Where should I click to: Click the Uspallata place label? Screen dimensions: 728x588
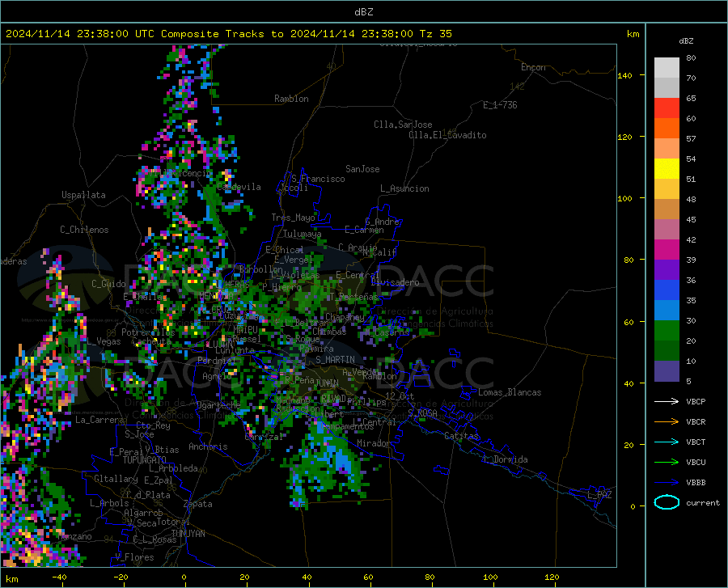click(83, 195)
